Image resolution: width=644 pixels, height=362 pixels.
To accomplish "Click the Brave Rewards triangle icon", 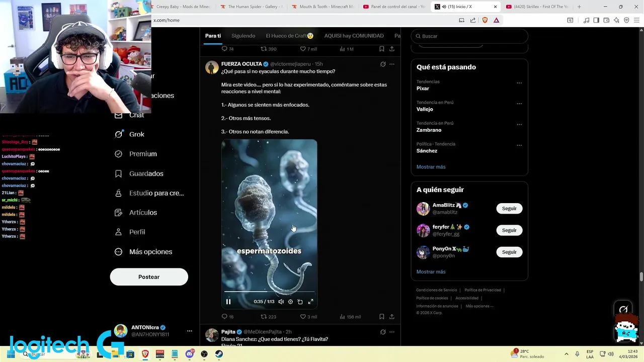I will (496, 20).
